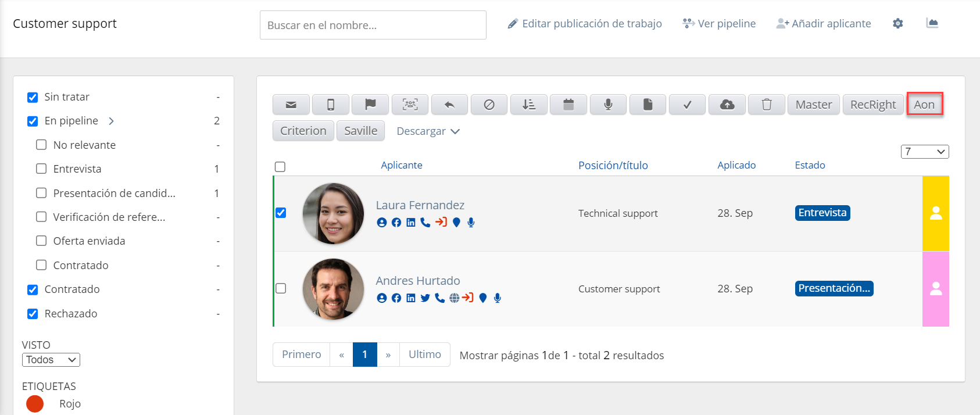Viewport: 980px width, 415px height.
Task: Click the reject (circle slash) toolbar icon
Action: pyautogui.click(x=489, y=105)
